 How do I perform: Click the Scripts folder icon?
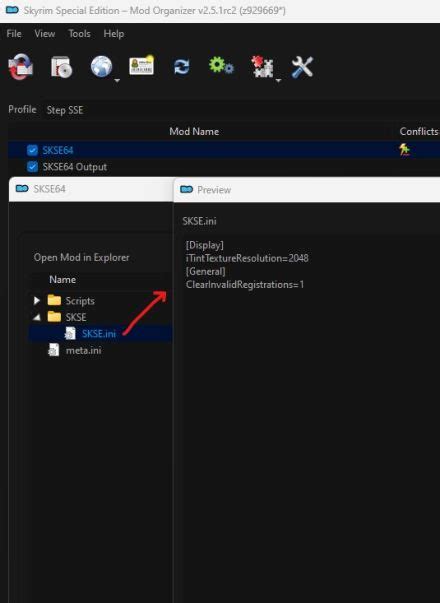54,300
